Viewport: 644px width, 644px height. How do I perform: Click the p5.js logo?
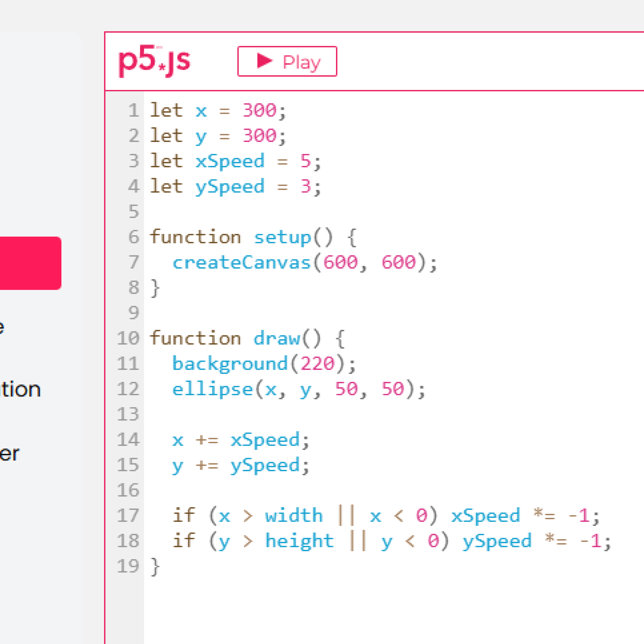click(154, 61)
